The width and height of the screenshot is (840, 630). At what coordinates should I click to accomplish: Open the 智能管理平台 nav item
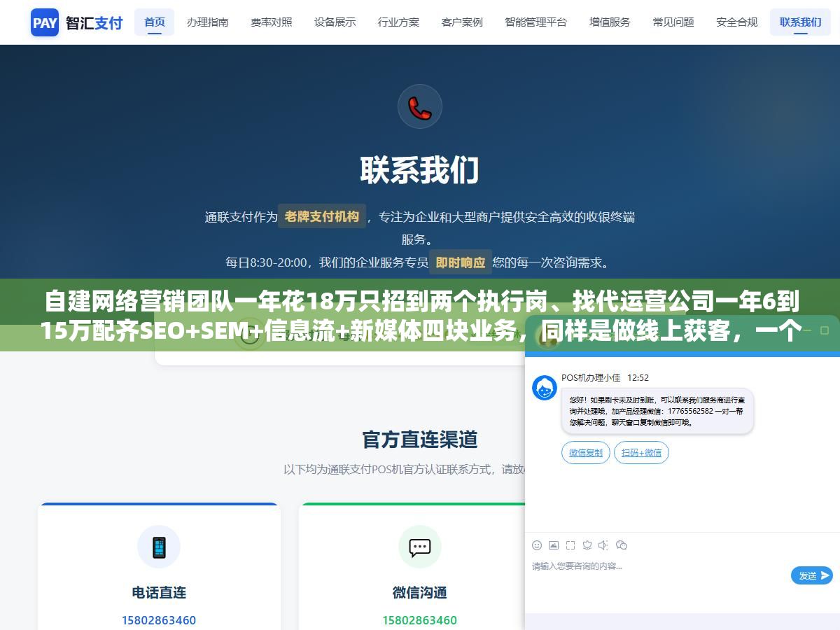pos(536,22)
